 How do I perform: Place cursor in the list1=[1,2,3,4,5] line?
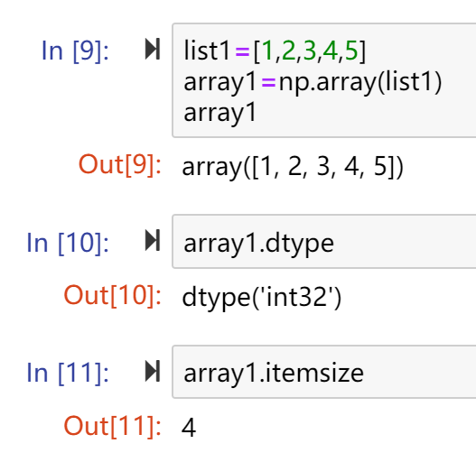tap(275, 51)
